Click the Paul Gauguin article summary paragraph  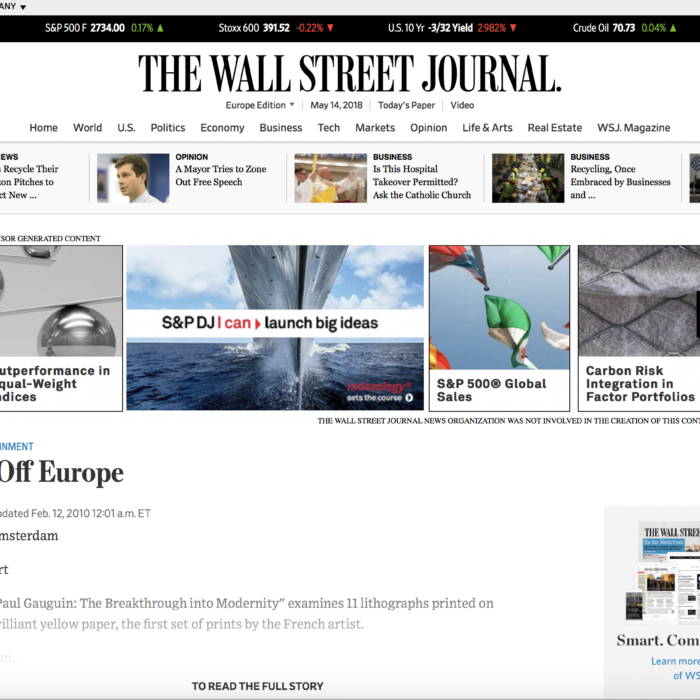click(246, 613)
